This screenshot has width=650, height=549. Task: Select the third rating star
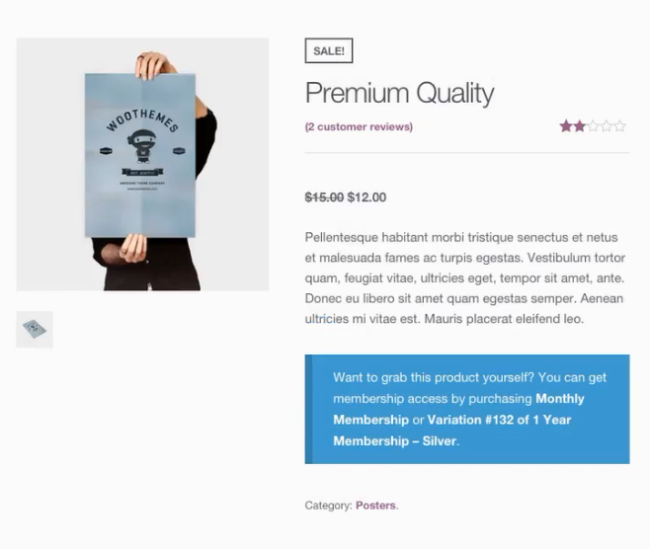[593, 126]
